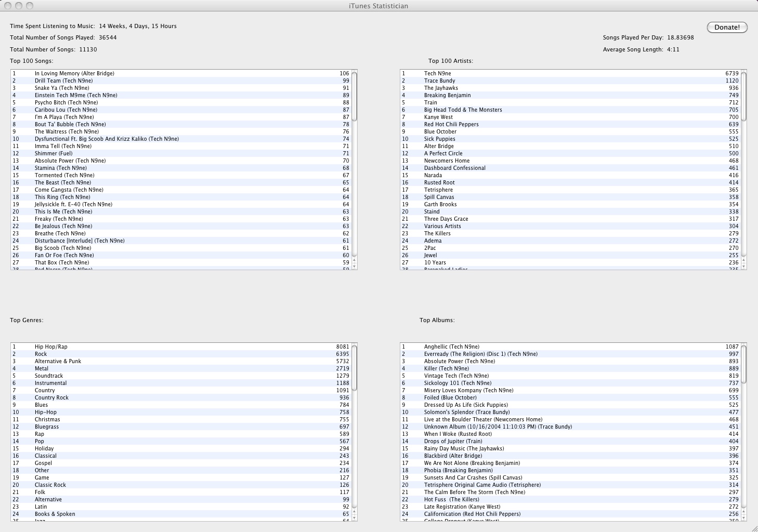Image resolution: width=758 pixels, height=532 pixels.
Task: Select artist 'Trace Bundy'
Action: point(570,81)
